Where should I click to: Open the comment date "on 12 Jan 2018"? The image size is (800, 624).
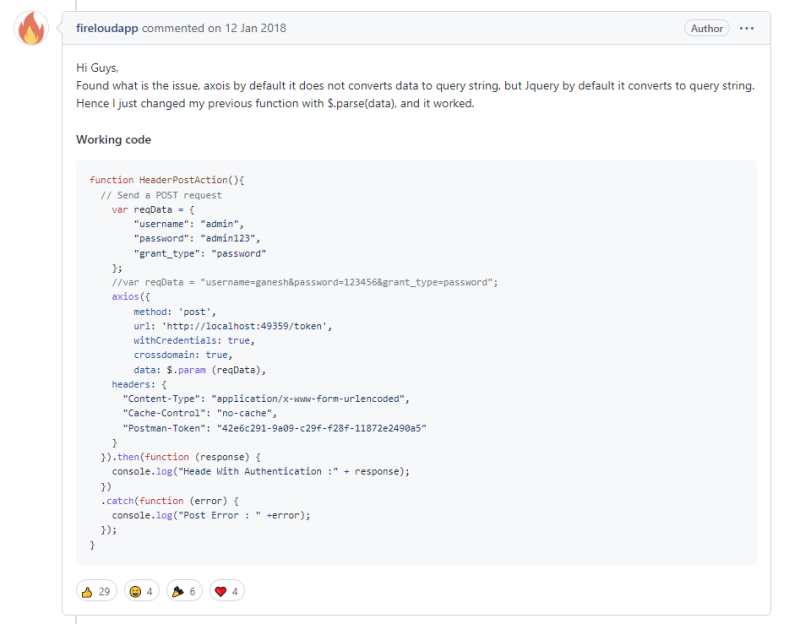pyautogui.click(x=247, y=28)
